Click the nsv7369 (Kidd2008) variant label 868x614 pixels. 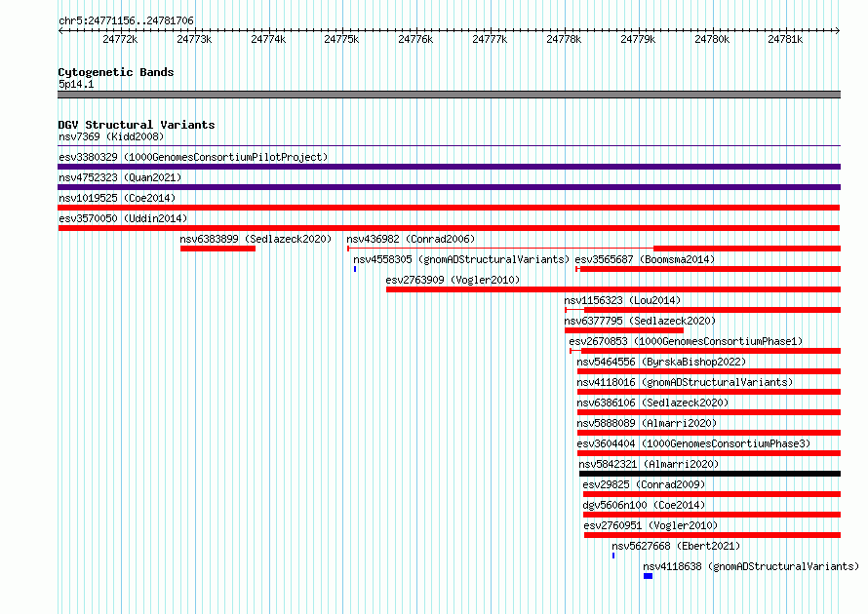(111, 136)
